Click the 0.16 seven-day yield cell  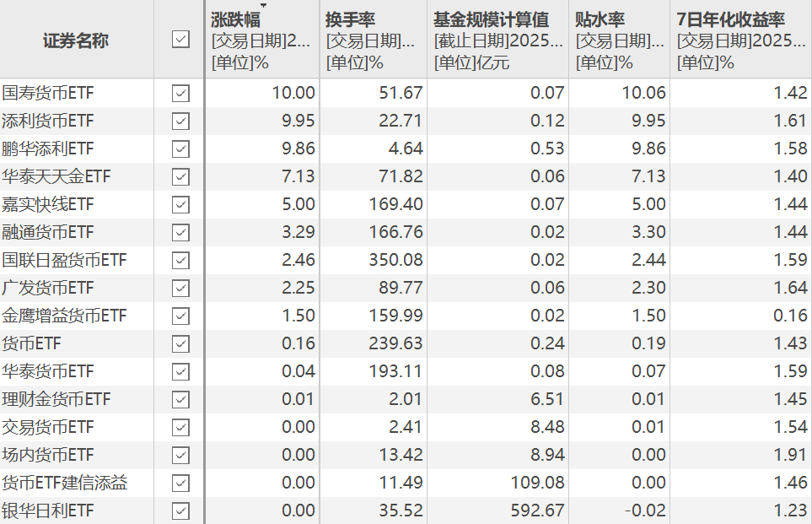click(741, 316)
